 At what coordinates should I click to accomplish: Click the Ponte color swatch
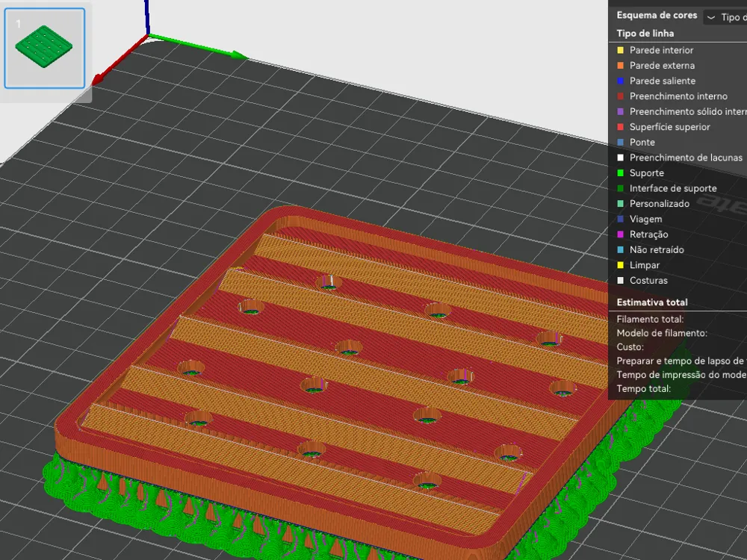[x=620, y=142]
